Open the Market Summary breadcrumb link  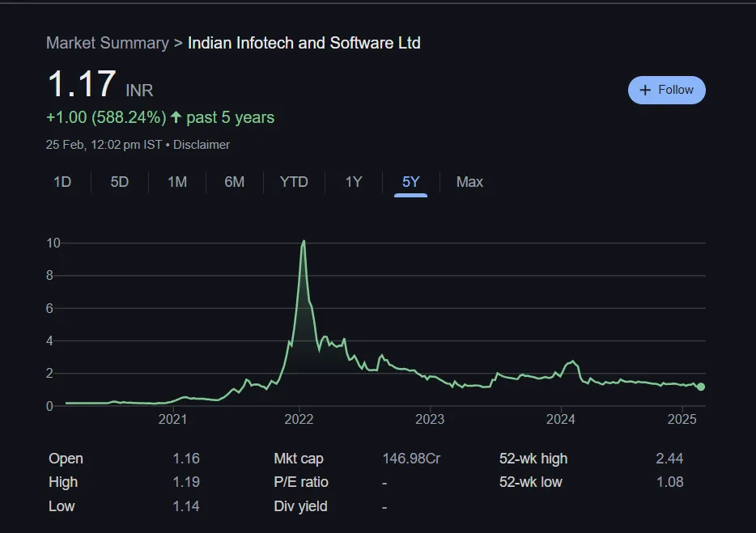108,43
